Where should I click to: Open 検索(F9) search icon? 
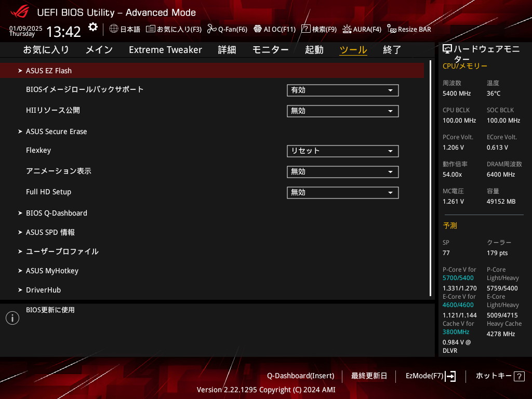(x=306, y=29)
